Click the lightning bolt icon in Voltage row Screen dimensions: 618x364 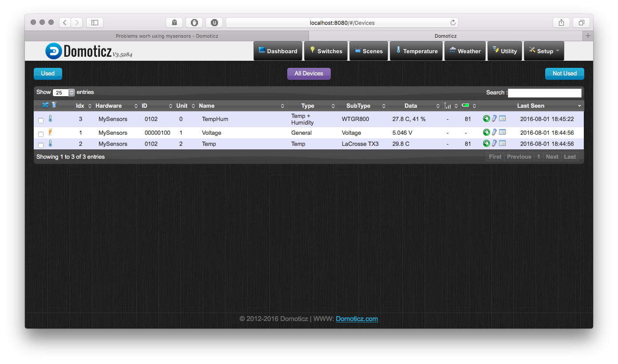point(51,132)
